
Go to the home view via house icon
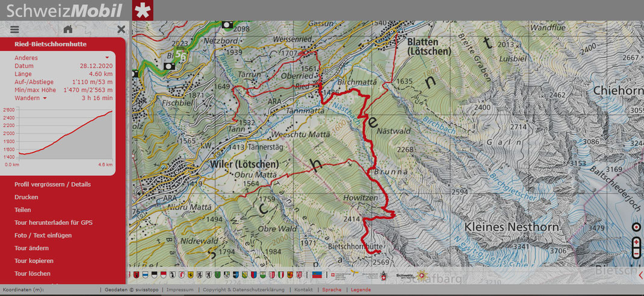tap(68, 29)
